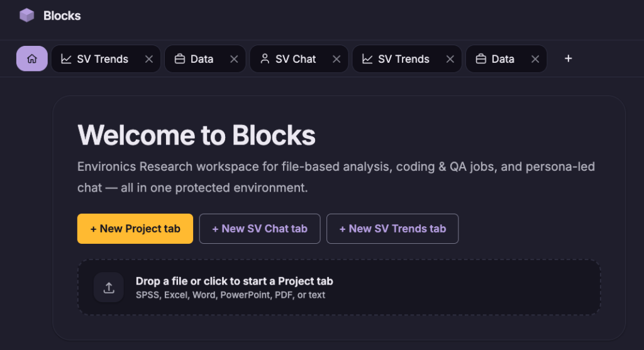The width and height of the screenshot is (644, 350).
Task: Close the last Data tab
Action: (535, 59)
